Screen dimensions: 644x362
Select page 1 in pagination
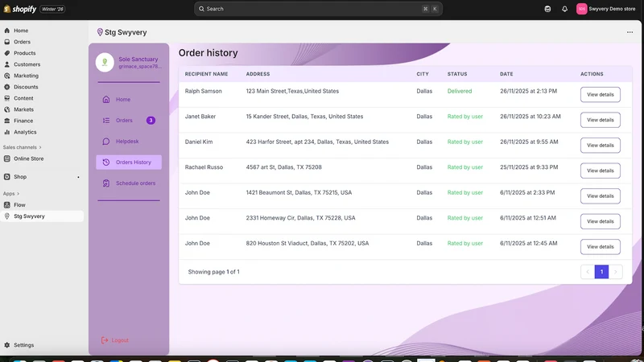pos(601,272)
